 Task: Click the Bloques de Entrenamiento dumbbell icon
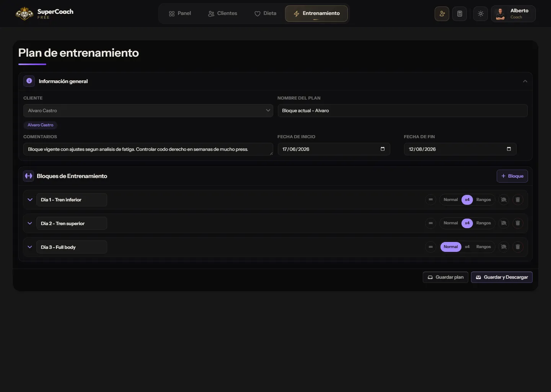pyautogui.click(x=29, y=176)
